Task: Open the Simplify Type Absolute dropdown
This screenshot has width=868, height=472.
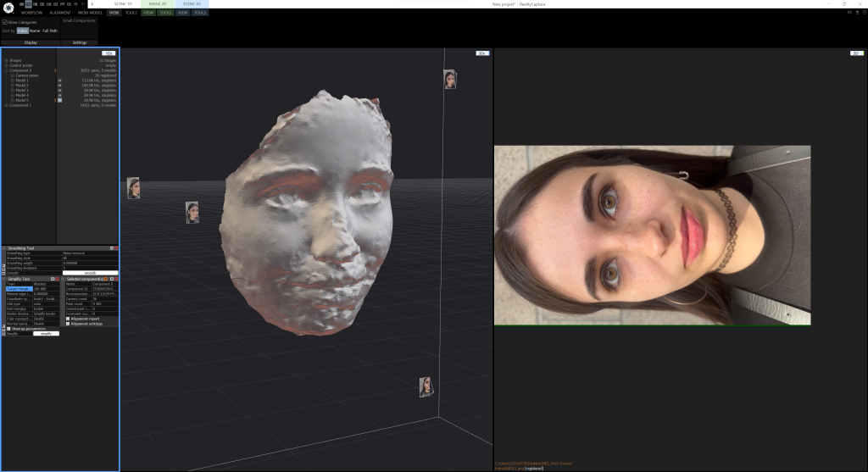Action: pyautogui.click(x=46, y=284)
